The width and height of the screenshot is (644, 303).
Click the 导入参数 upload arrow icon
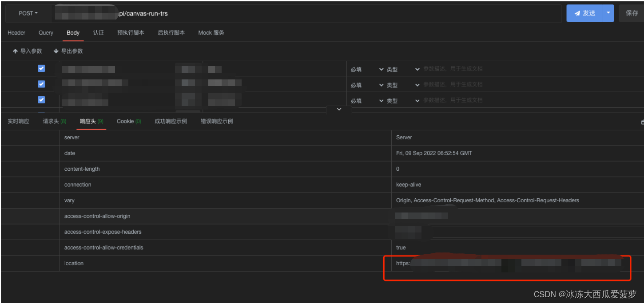pyautogui.click(x=16, y=51)
